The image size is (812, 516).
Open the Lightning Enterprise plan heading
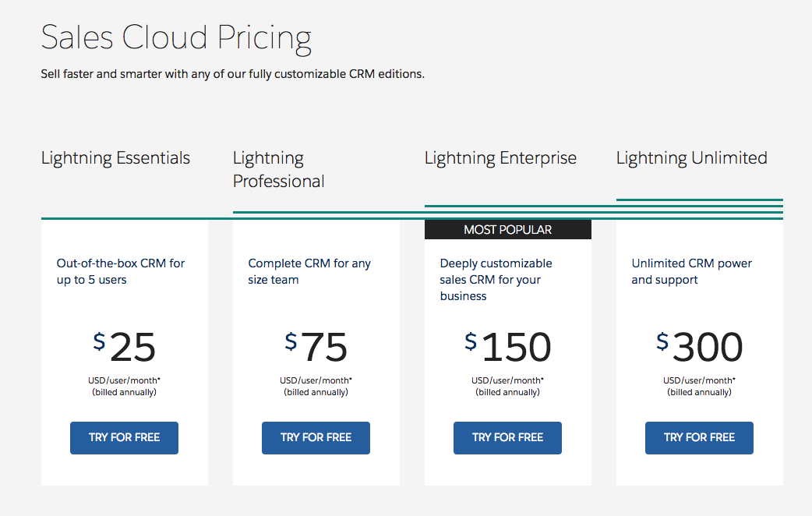[x=500, y=158]
